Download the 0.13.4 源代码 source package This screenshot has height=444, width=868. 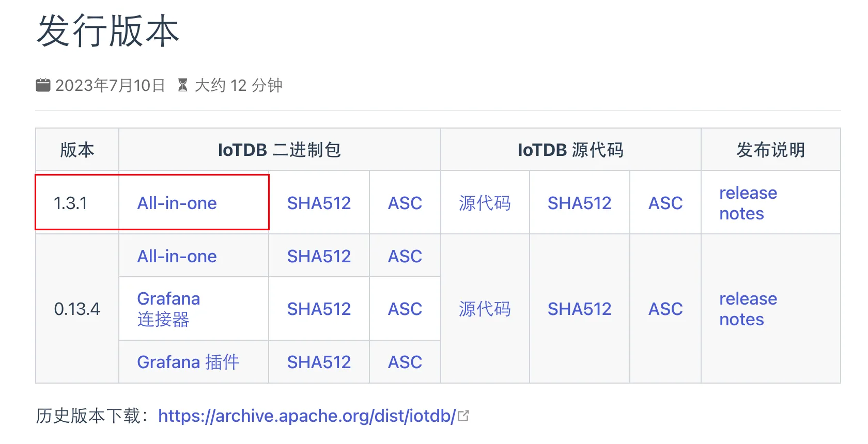[x=484, y=309]
